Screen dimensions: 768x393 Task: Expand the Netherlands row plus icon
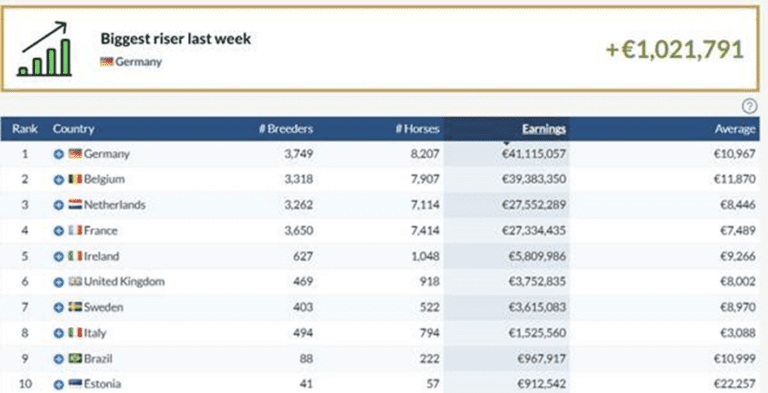pyautogui.click(x=59, y=205)
